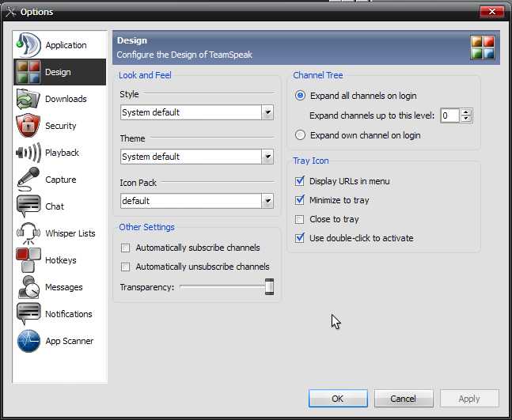Screen dimensions: 512x420
Task: Enable Close to tray
Action: click(299, 219)
